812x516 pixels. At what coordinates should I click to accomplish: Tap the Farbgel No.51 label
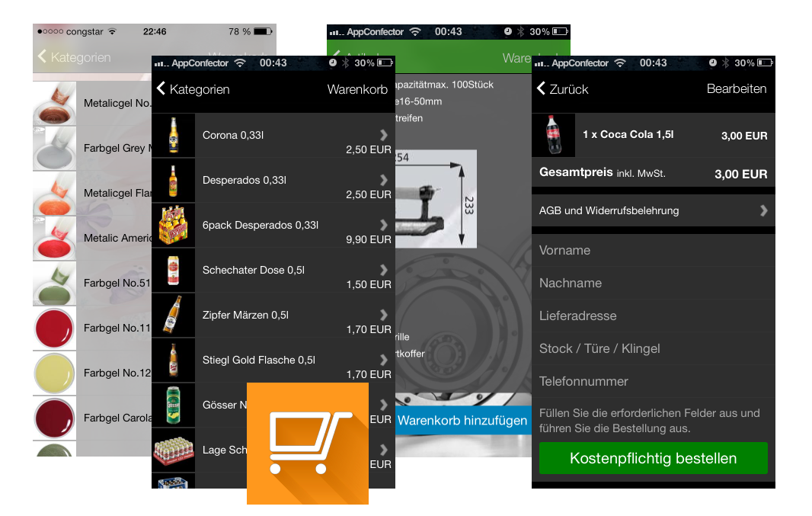point(117,283)
